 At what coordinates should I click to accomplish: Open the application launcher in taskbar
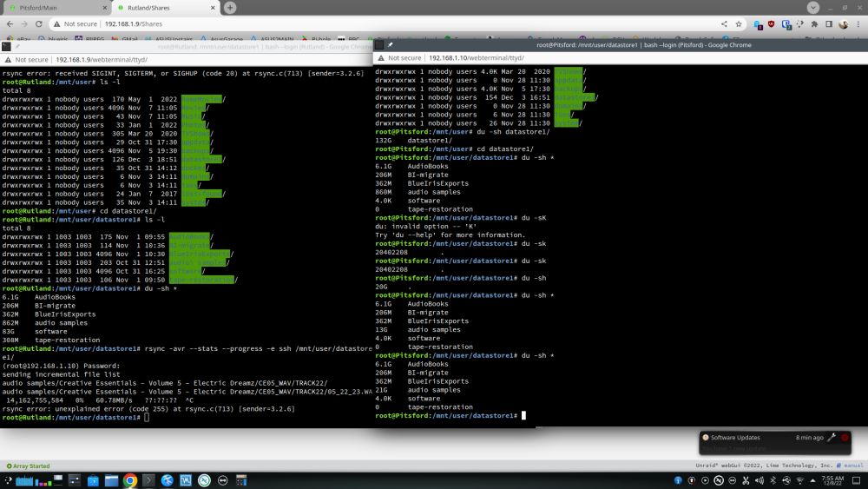pyautogui.click(x=9, y=480)
